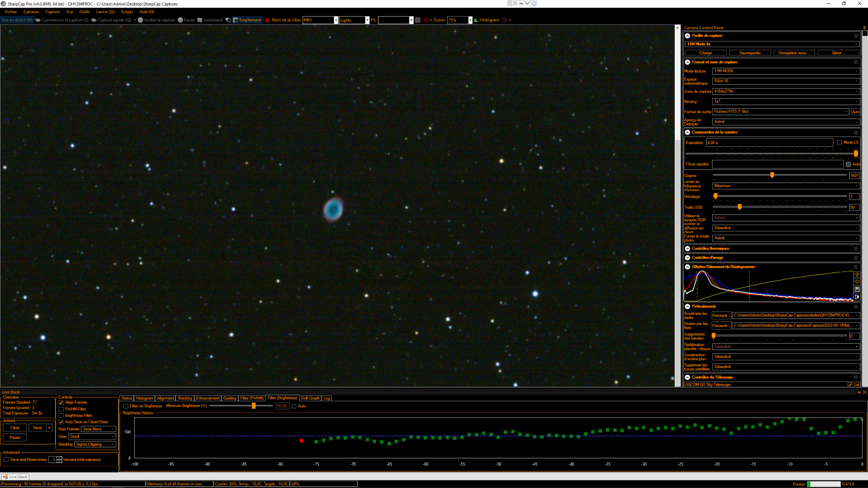Open the View Stack dropdown
This screenshot has width=868, height=488.
tap(92, 437)
